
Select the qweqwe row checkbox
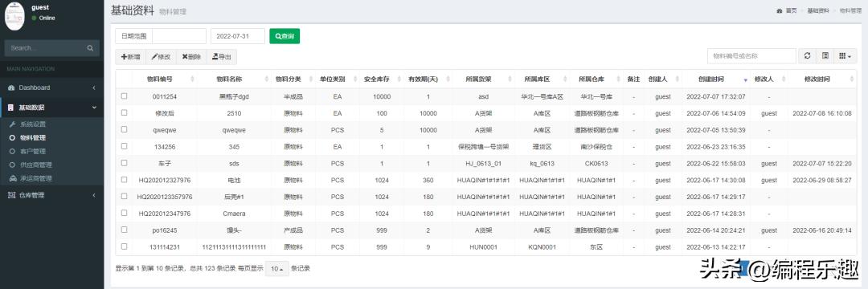click(x=124, y=129)
